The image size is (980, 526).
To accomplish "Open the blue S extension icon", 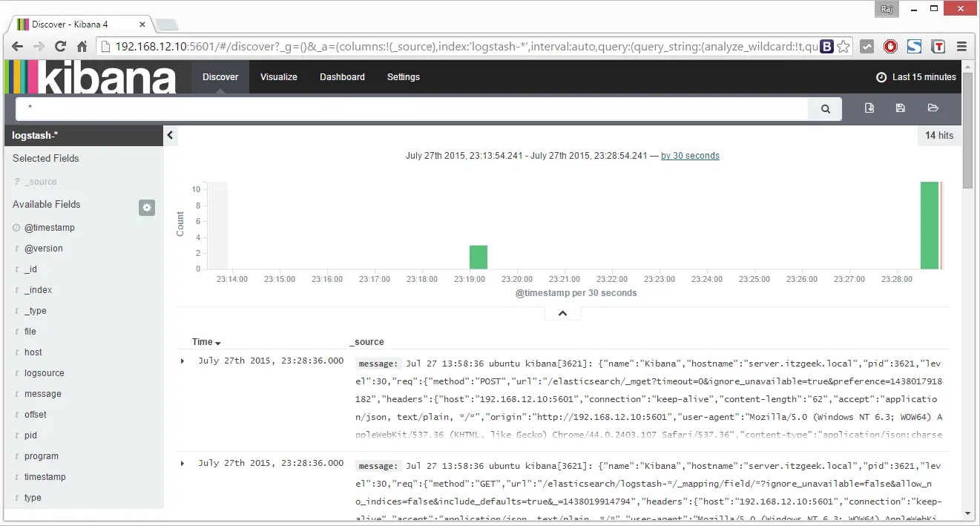I will pyautogui.click(x=914, y=47).
